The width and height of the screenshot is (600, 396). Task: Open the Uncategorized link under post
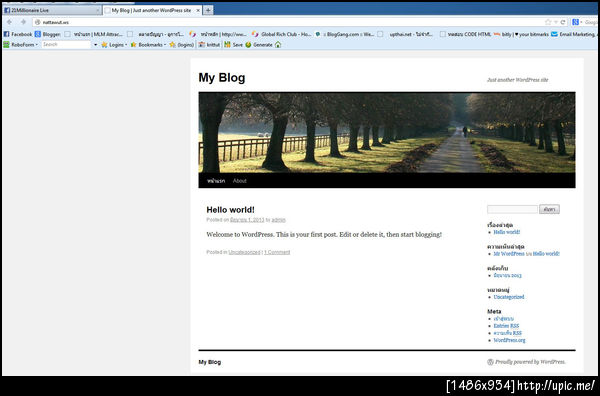pyautogui.click(x=244, y=252)
